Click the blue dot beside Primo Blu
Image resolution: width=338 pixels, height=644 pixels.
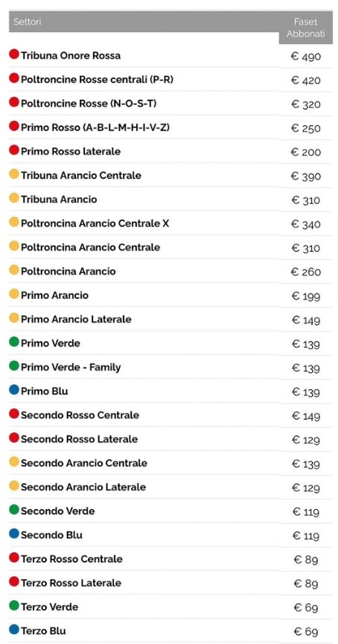tap(14, 390)
